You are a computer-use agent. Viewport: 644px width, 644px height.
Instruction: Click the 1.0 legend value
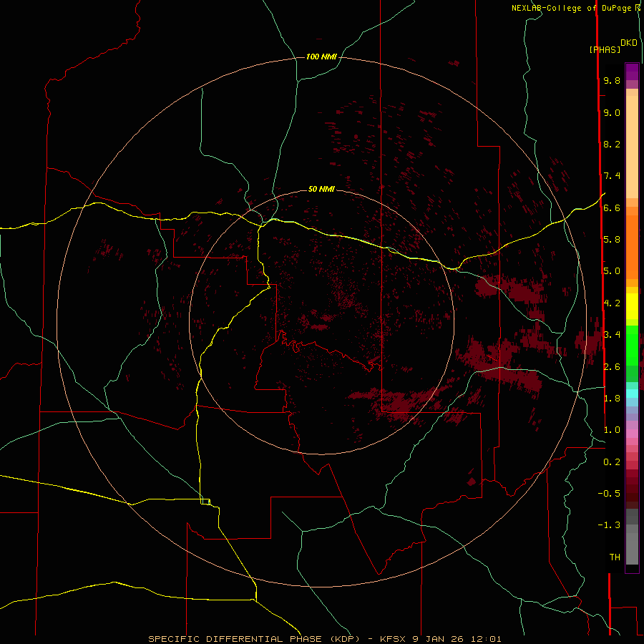coord(612,430)
